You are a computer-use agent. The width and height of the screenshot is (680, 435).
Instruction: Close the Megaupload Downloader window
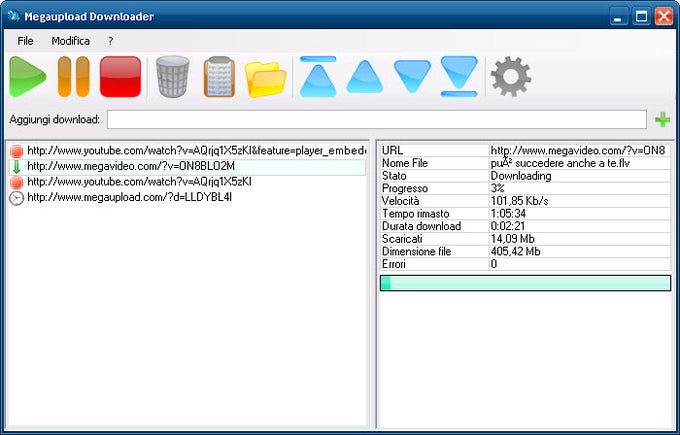(664, 16)
